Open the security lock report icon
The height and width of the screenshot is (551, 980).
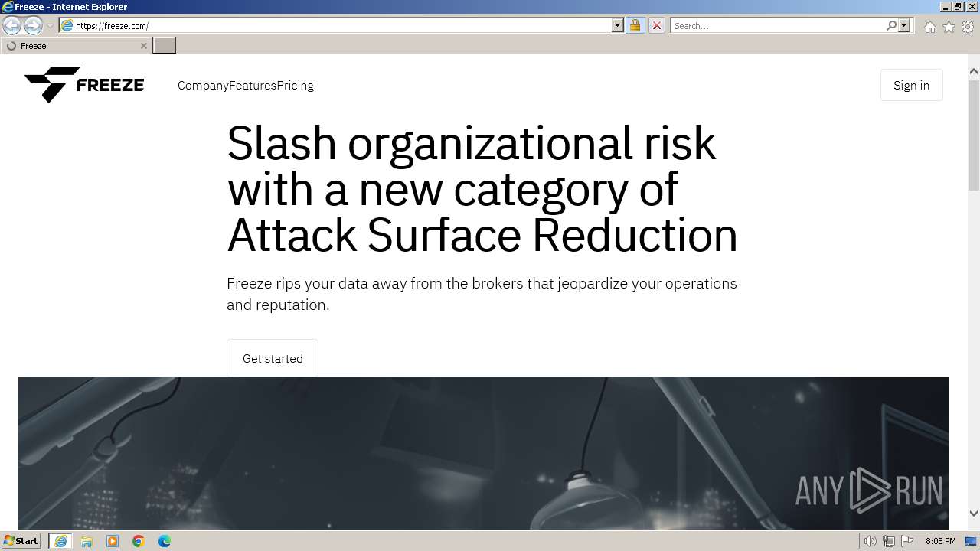tap(635, 25)
